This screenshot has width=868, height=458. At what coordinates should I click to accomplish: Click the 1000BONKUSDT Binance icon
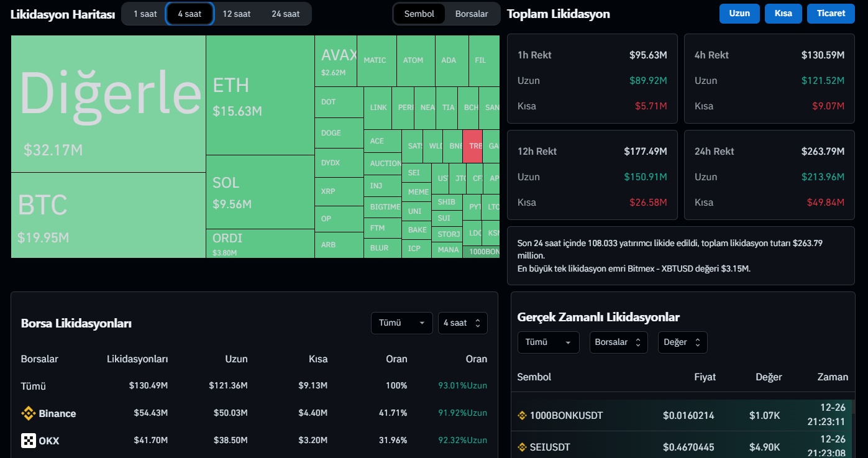coord(522,416)
